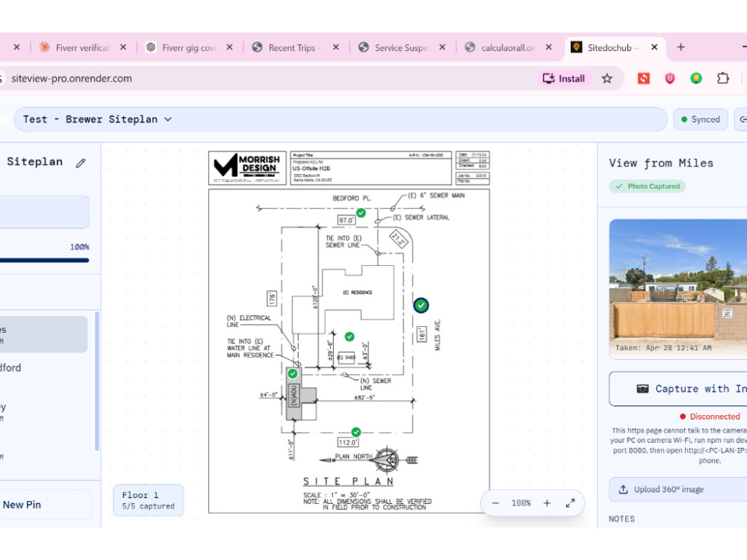Close the Service Suspended tab
This screenshot has width=747, height=560.
(x=442, y=47)
